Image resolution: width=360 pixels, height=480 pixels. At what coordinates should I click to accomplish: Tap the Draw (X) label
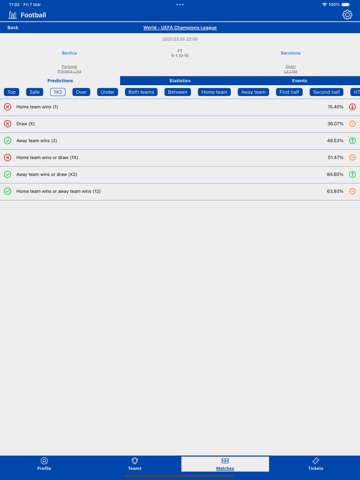[x=25, y=124]
